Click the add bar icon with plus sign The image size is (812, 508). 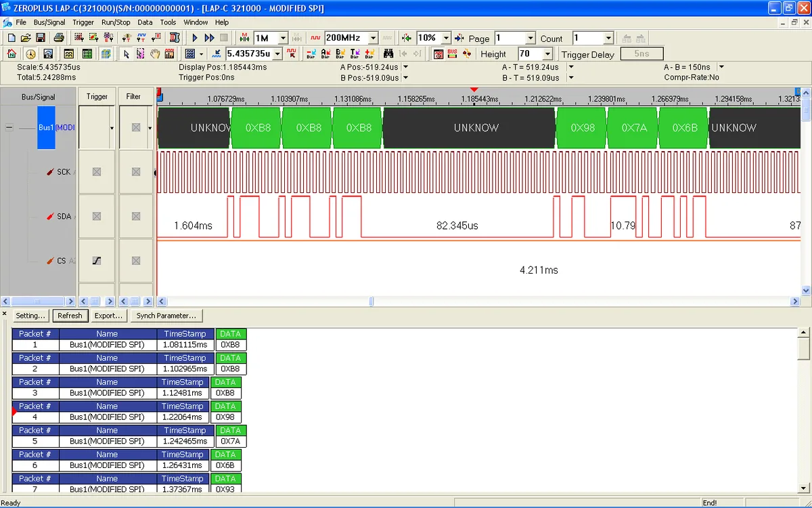point(370,54)
